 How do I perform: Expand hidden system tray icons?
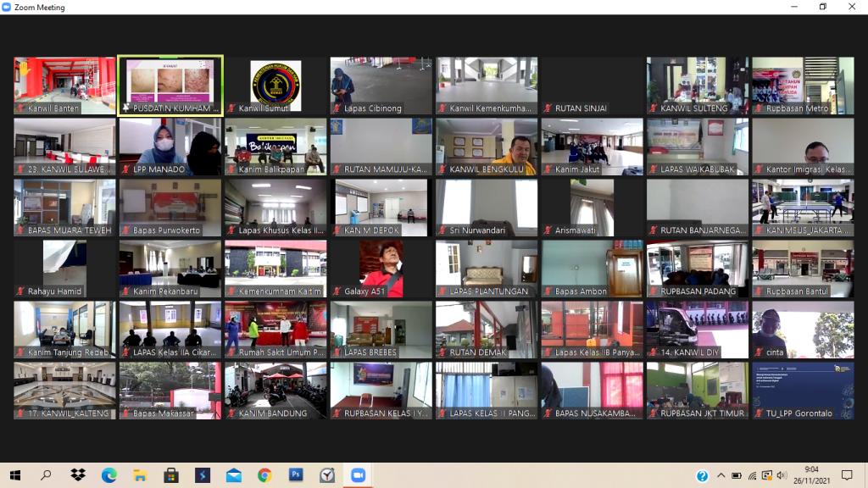(721, 475)
